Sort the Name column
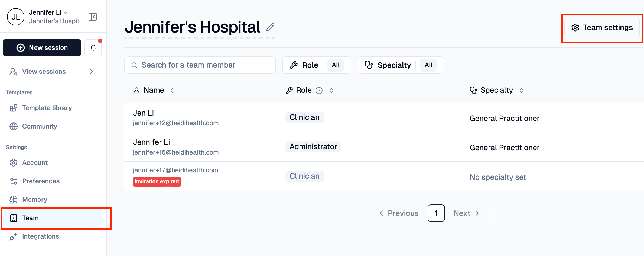Image resolution: width=644 pixels, height=256 pixels. [173, 90]
